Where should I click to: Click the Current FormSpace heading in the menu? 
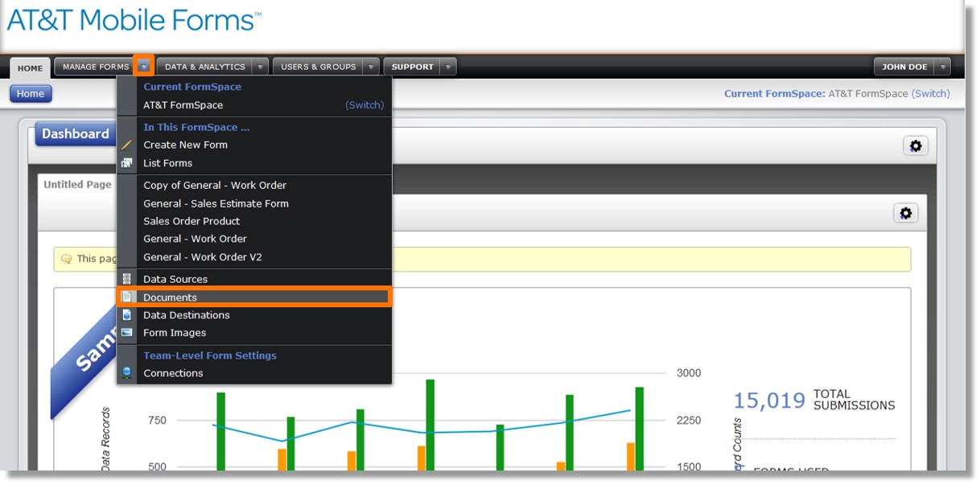pyautogui.click(x=192, y=87)
